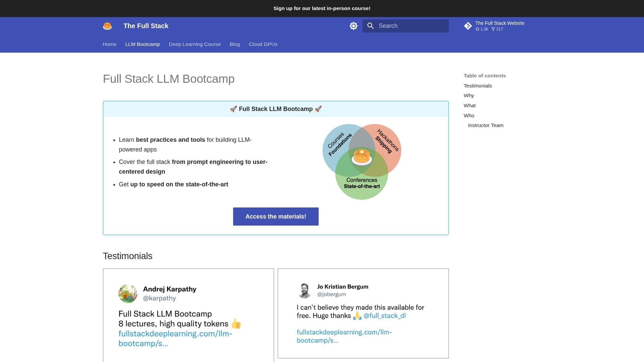Jump to Who in table of contents
644x362 pixels.
click(469, 116)
